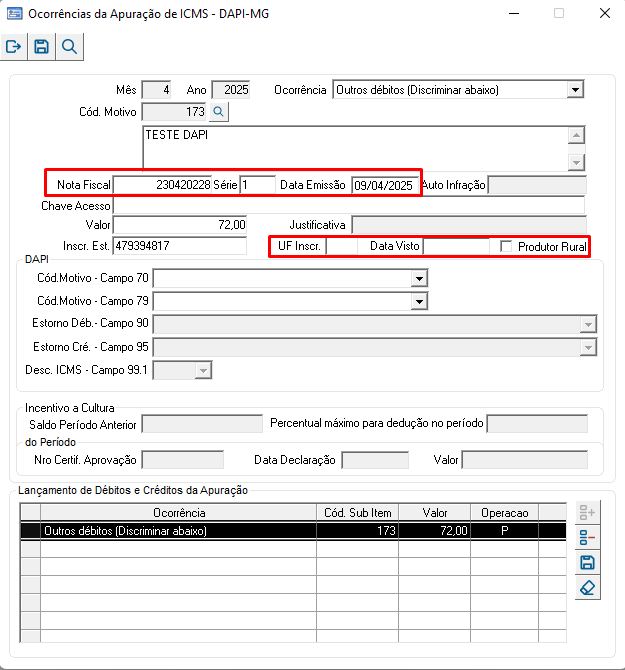625x670 pixels.
Task: Click description scrollbar up arrow
Action: click(x=576, y=135)
